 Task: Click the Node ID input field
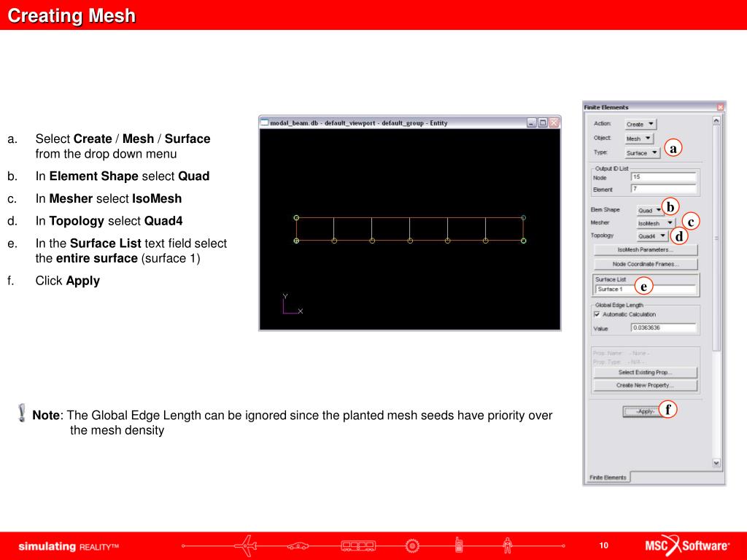[x=663, y=177]
